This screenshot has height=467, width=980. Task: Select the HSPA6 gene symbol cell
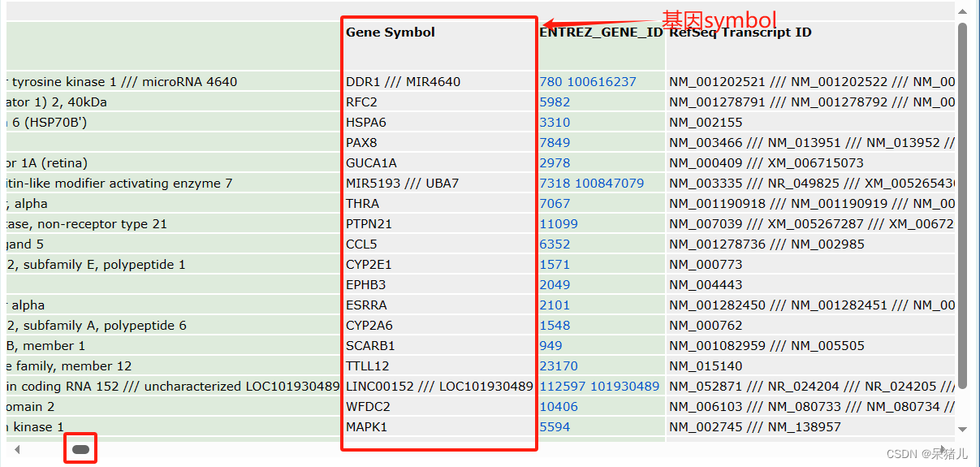point(366,123)
